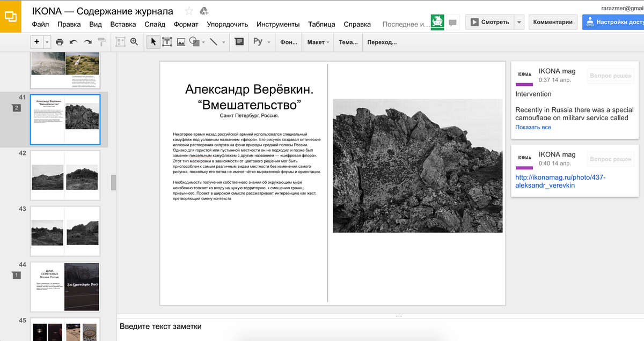Click the speaker notes field

pyautogui.click(x=380, y=327)
